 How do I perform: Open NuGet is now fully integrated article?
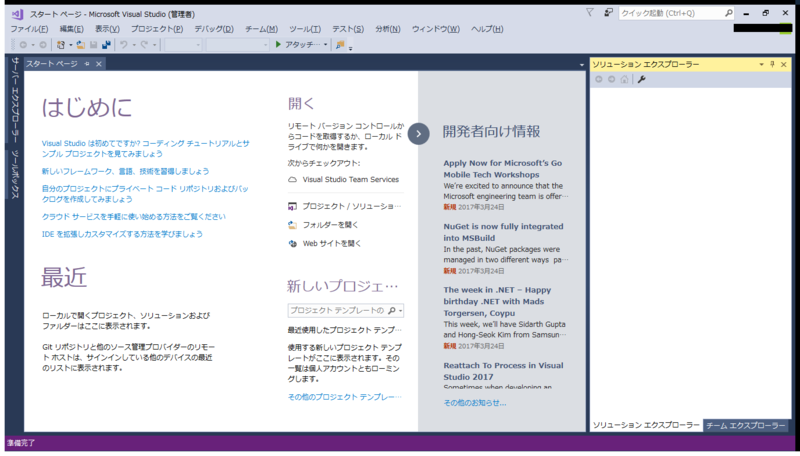pyautogui.click(x=504, y=232)
